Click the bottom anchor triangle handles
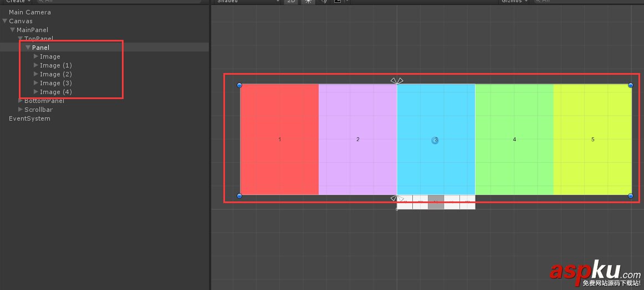The image size is (644, 290). (x=397, y=198)
